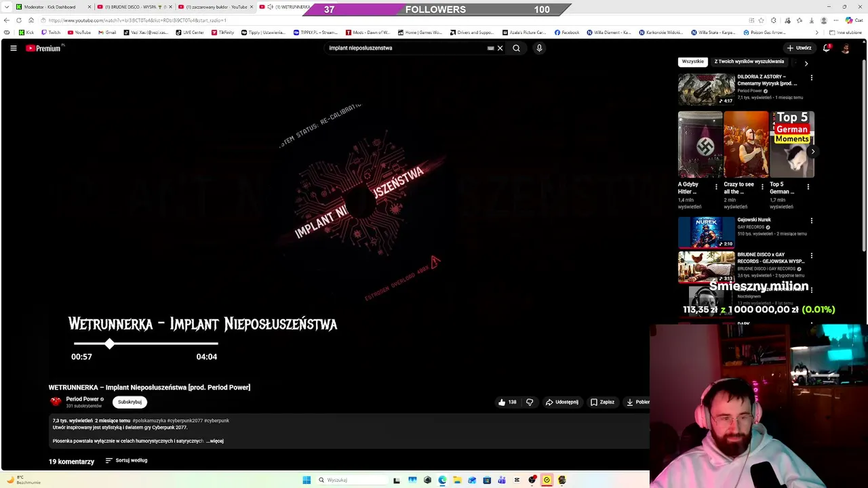The height and width of the screenshot is (488, 868).
Task: Show more filter chips with the arrow
Action: click(x=806, y=63)
